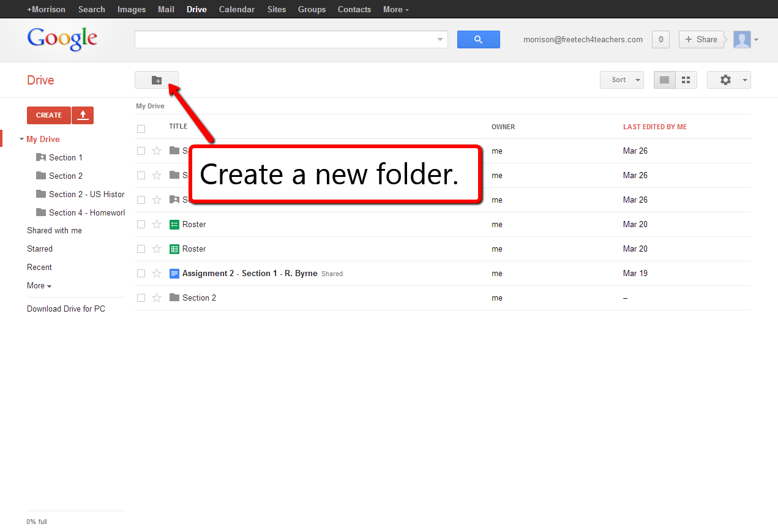The image size is (778, 532).
Task: Open the Download Drive for PC link
Action: click(65, 309)
